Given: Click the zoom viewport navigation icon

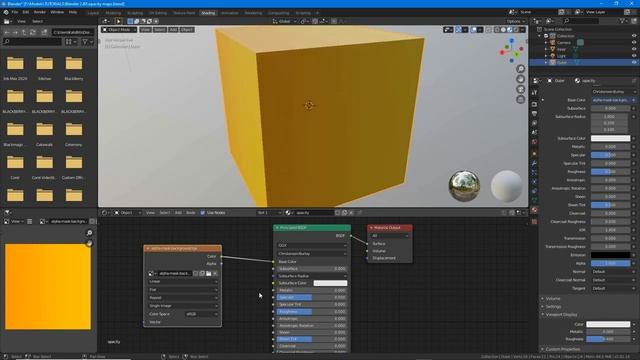Looking at the screenshot, I should coord(520,69).
